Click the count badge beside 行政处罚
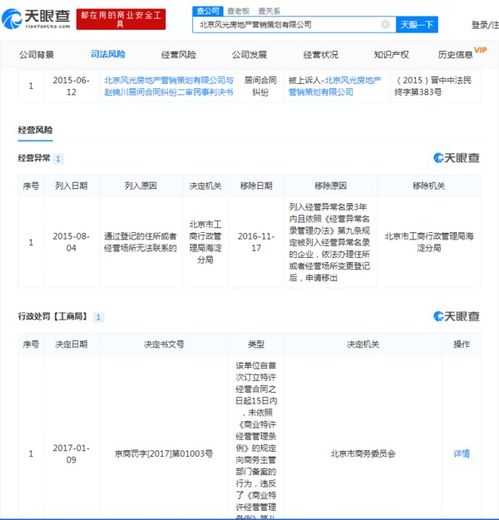499x520 pixels. pos(98,317)
